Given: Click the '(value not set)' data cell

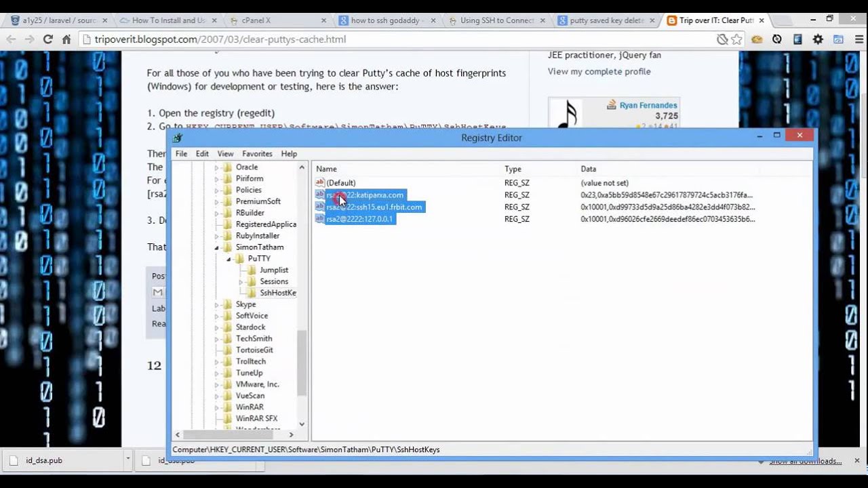Looking at the screenshot, I should pos(604,183).
